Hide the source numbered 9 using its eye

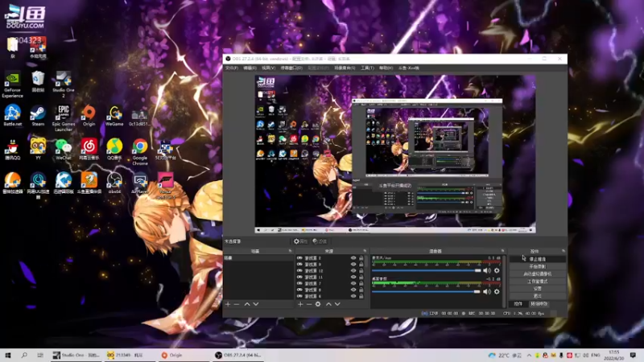(x=353, y=265)
